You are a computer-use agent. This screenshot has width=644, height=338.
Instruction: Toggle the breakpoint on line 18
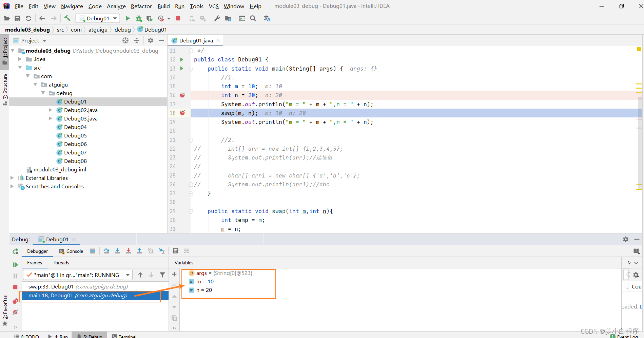point(182,113)
